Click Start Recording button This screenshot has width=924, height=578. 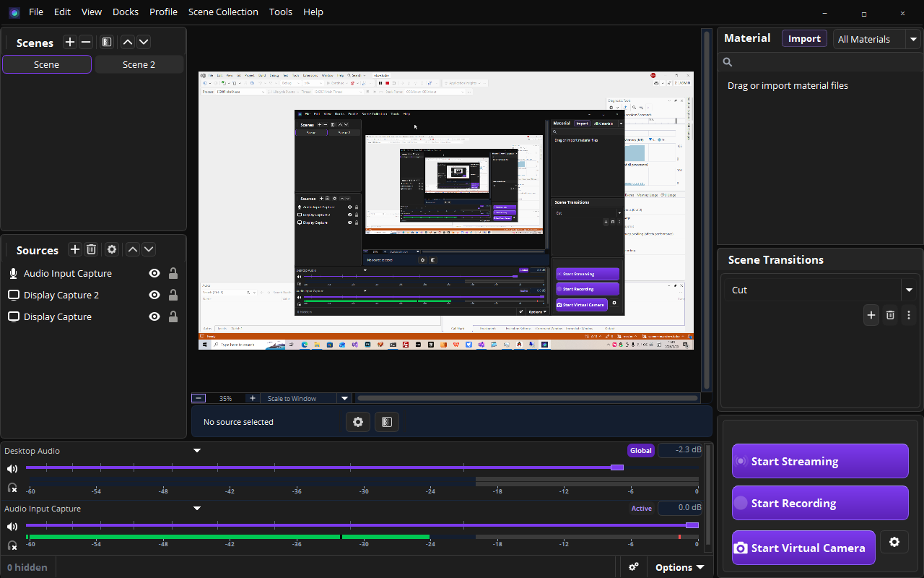coord(820,503)
